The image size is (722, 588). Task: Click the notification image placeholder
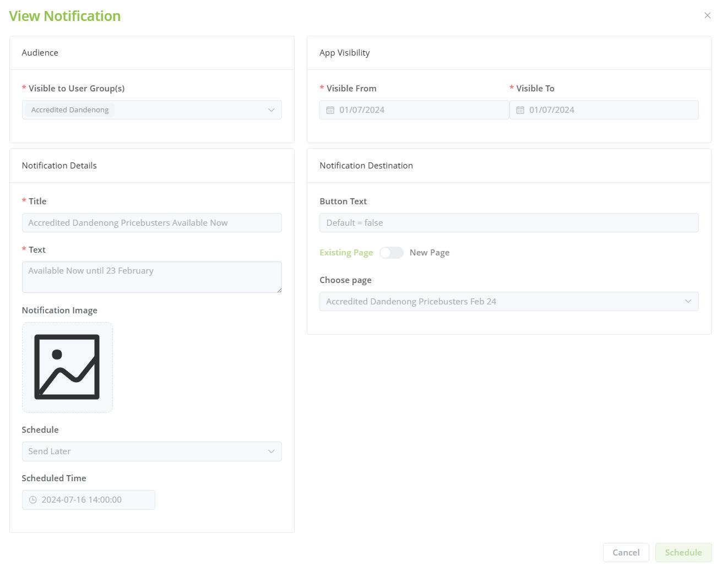click(x=67, y=367)
